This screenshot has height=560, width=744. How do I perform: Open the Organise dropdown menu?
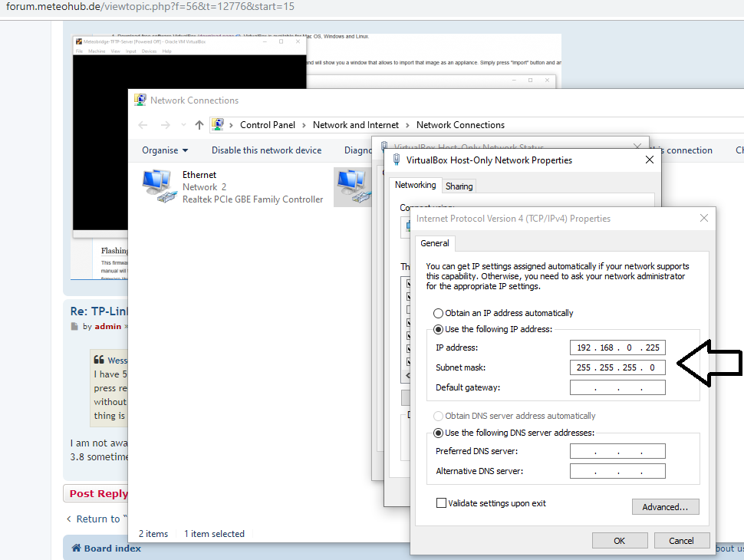point(164,150)
